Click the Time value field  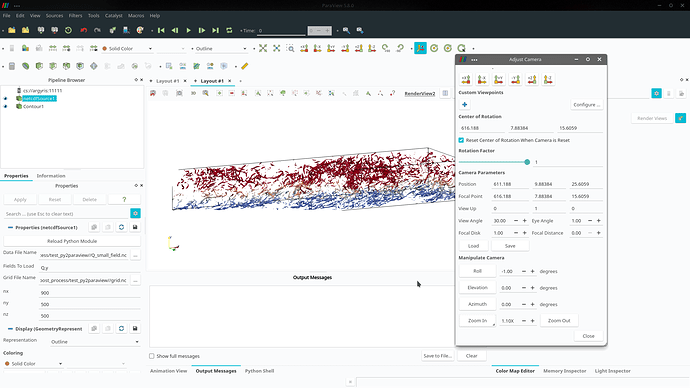pyautogui.click(x=281, y=30)
